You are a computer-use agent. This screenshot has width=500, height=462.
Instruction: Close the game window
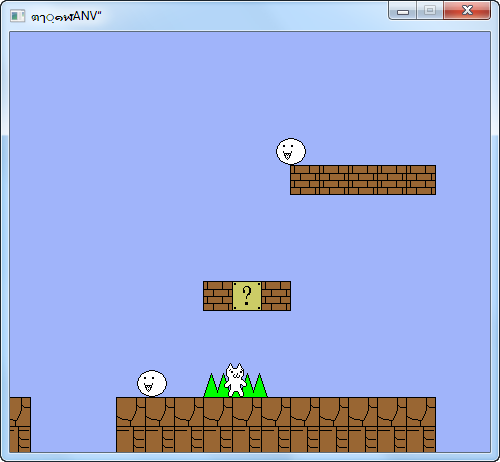467,11
